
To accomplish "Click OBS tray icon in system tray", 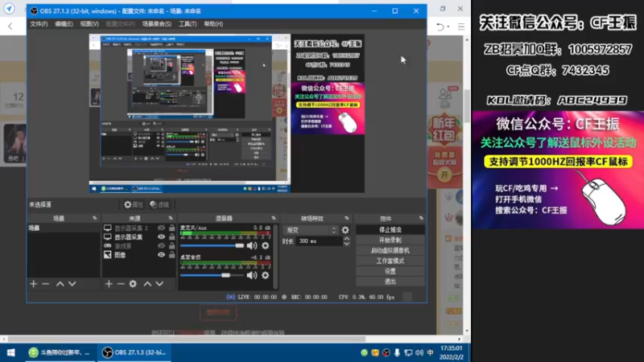I will pos(386,352).
